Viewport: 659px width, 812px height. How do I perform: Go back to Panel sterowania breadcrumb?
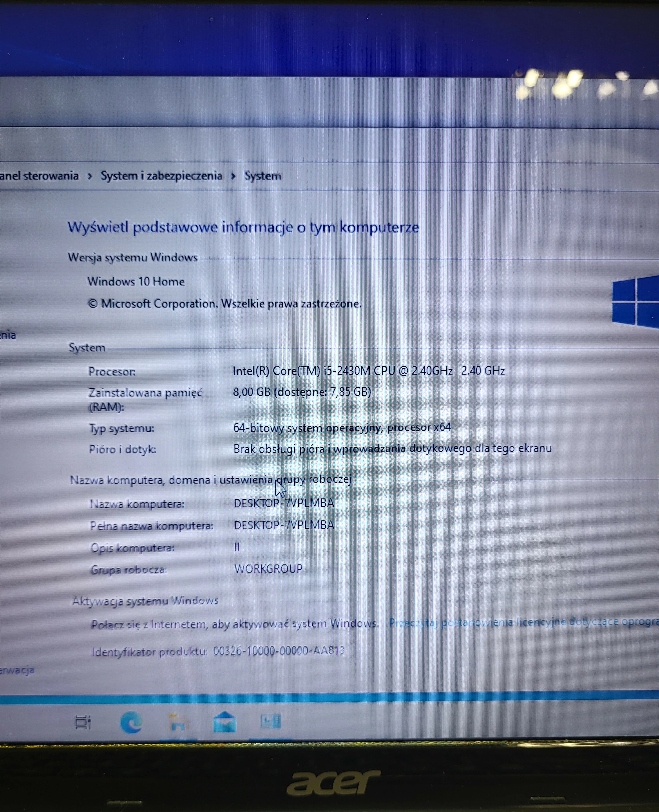coord(39,176)
